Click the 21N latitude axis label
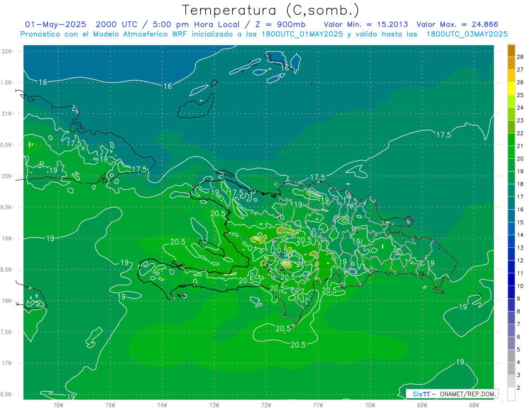Image resolution: width=532 pixels, height=411 pixels. [x=7, y=114]
